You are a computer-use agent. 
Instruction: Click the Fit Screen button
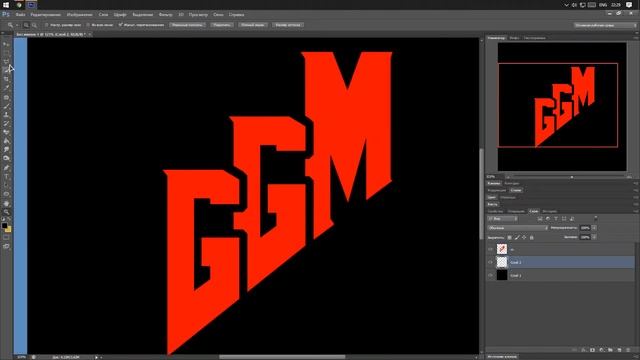[x=222, y=25]
